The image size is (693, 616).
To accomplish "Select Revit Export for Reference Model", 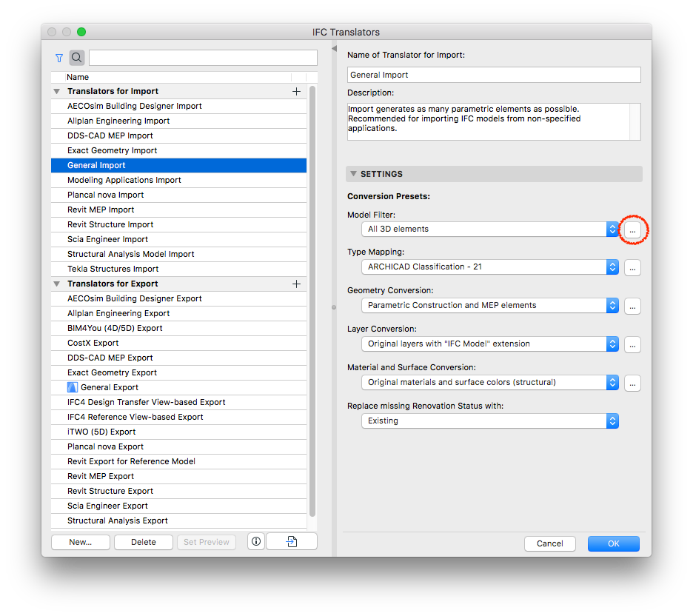I will coord(179,461).
